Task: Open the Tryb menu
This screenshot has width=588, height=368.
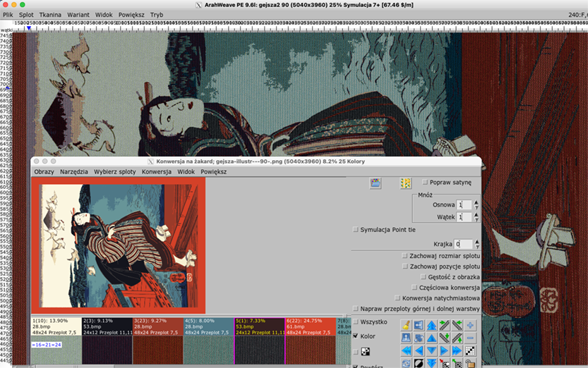Action: 157,15
